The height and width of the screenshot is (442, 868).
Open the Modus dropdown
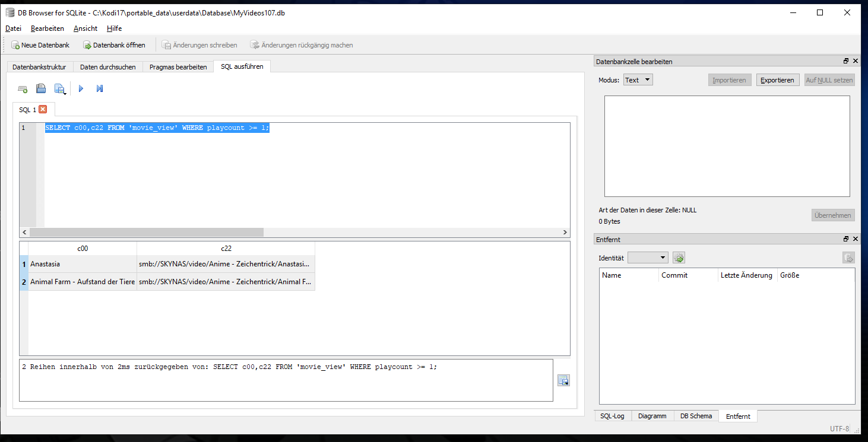638,80
